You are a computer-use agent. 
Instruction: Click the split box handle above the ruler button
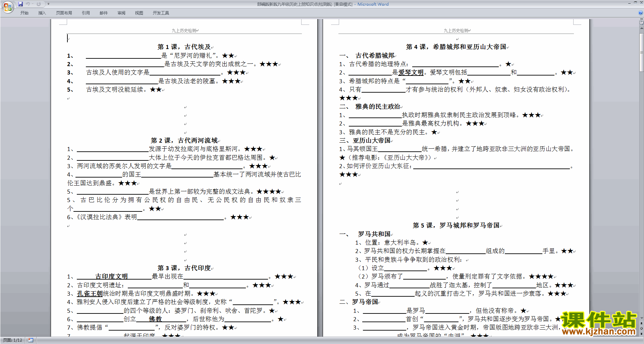tap(641, 19)
